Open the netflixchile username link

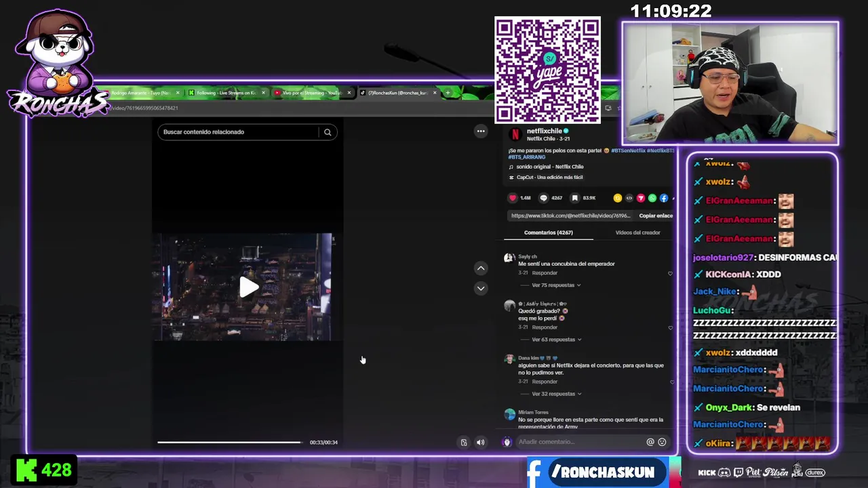coord(545,131)
